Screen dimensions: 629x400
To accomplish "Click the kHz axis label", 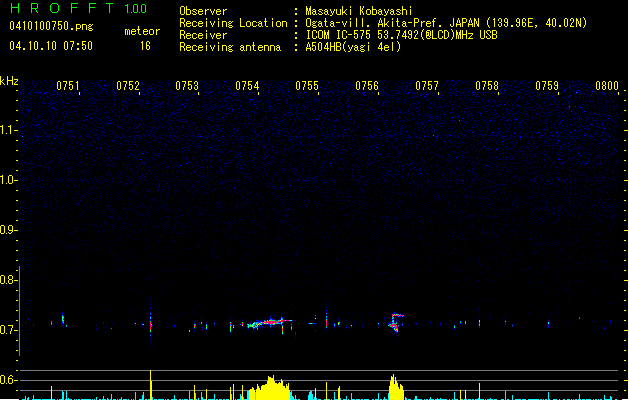I will [9, 81].
